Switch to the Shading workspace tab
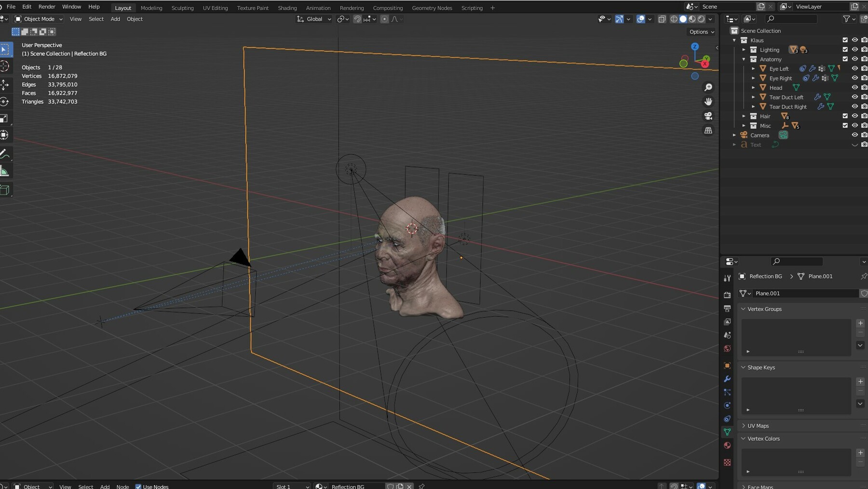 [287, 8]
